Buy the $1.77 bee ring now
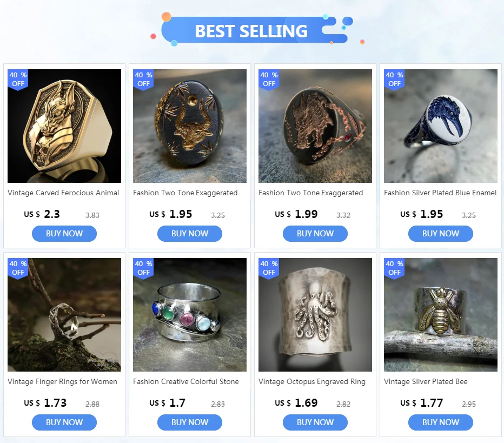This screenshot has width=504, height=443. 441,422
